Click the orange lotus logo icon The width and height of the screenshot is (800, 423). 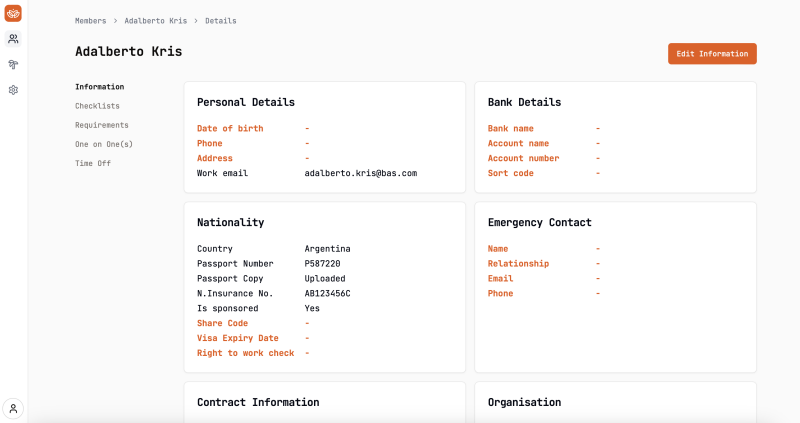click(x=13, y=14)
